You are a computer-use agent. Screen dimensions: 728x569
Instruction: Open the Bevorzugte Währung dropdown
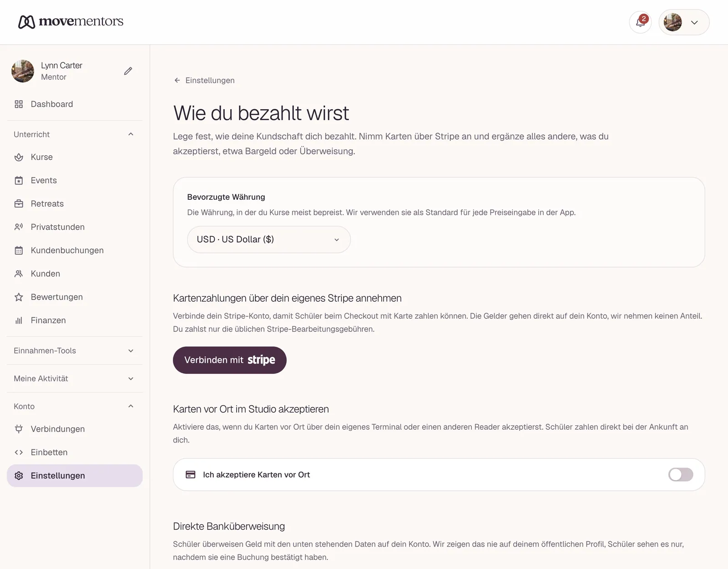[x=269, y=239]
